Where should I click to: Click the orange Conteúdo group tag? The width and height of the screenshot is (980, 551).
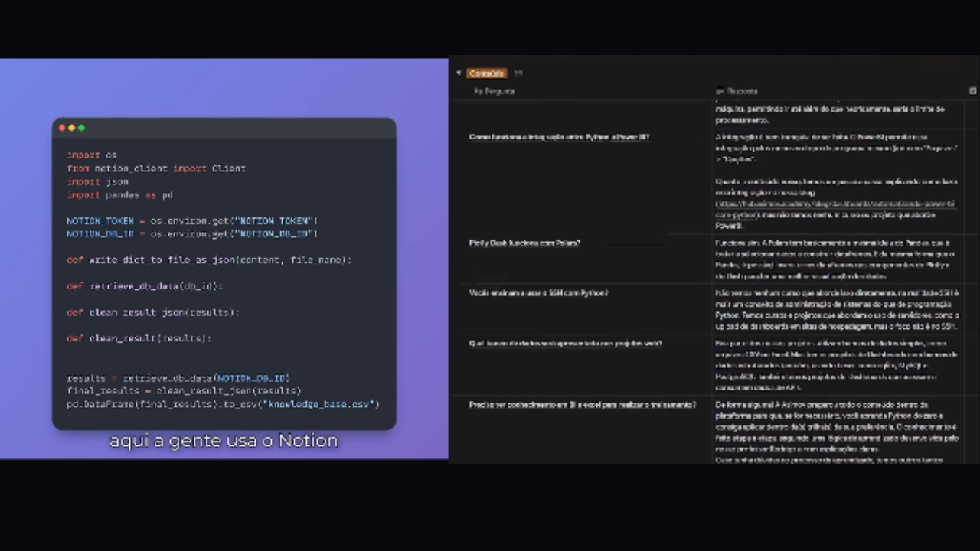(487, 73)
